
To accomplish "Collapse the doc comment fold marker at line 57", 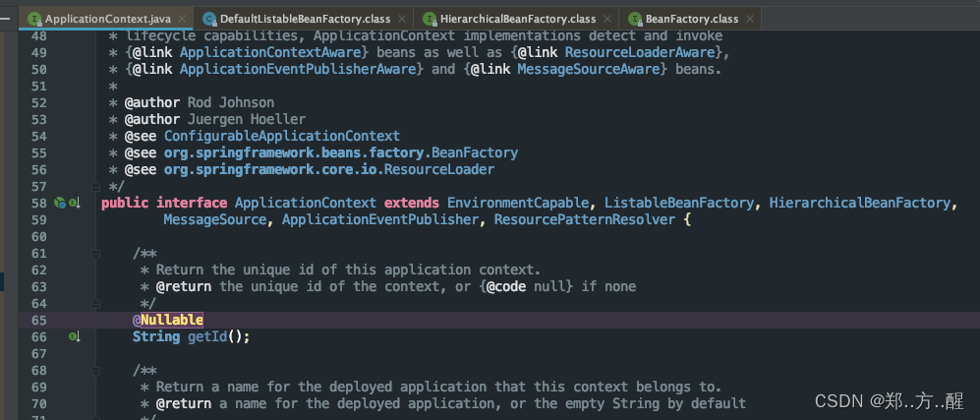I will 95,186.
